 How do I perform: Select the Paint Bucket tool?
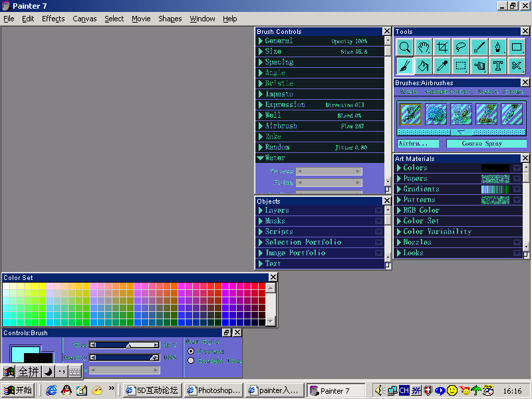click(423, 66)
